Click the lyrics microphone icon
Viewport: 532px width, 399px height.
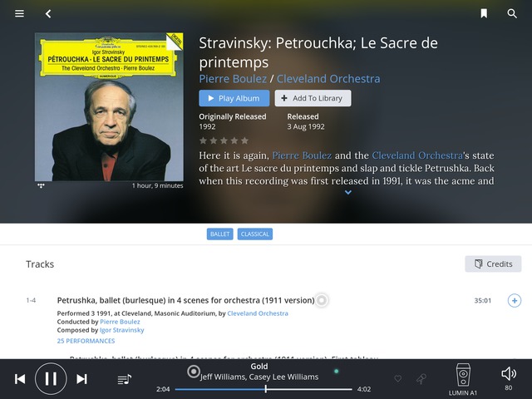421,379
